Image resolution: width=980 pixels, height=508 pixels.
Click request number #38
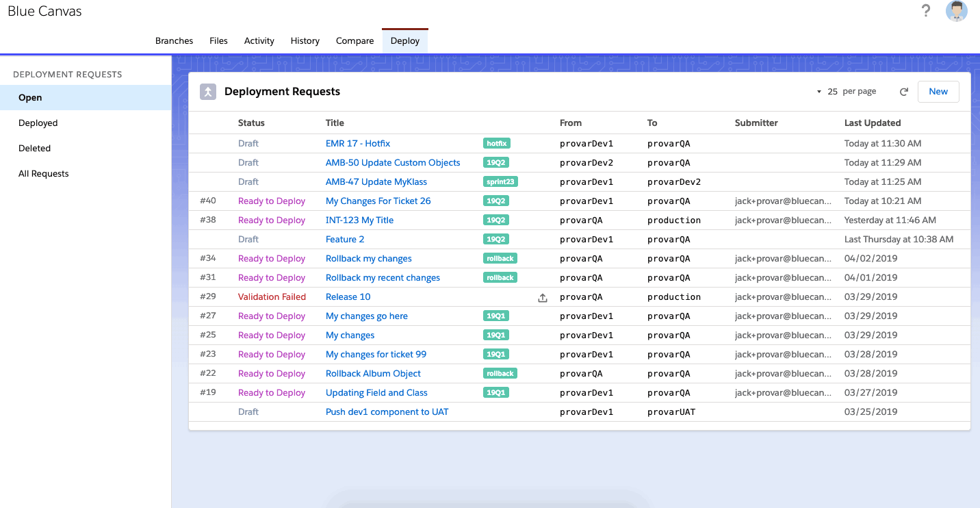tap(208, 220)
